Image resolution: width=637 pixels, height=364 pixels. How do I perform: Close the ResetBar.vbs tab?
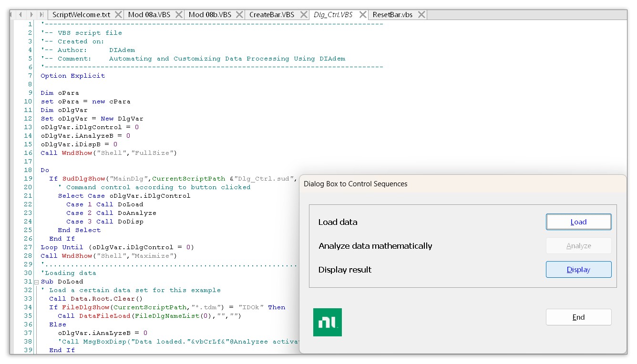(421, 15)
